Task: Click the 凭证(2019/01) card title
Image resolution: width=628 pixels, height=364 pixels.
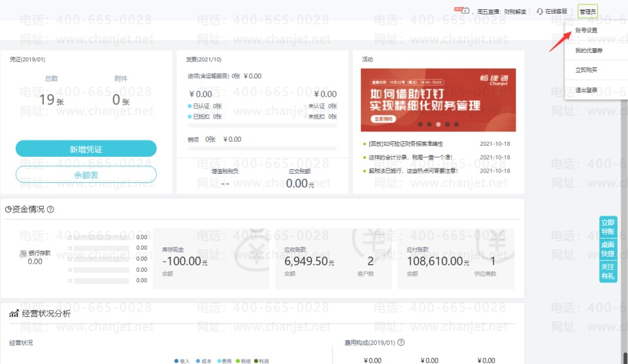Action: (27, 59)
